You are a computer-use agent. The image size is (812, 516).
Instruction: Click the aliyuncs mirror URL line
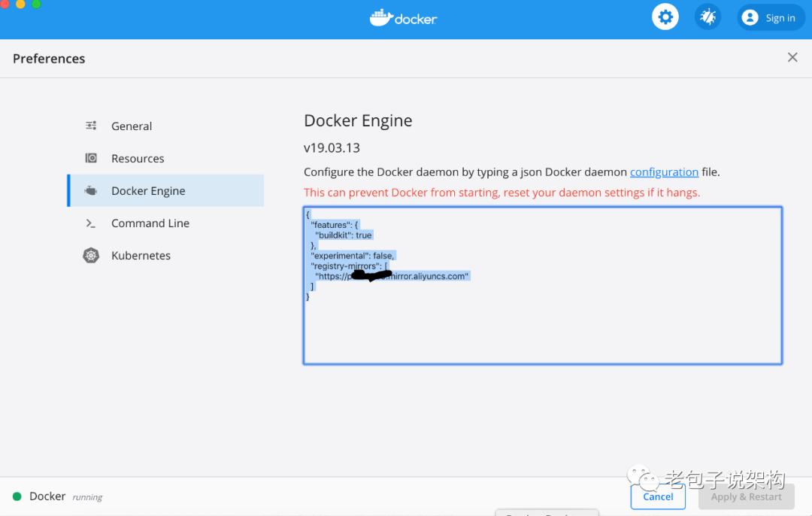click(x=392, y=276)
